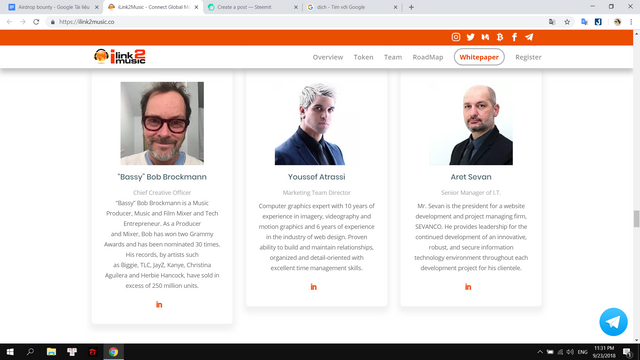Open the Chrome profile avatar
This screenshot has height=360, width=640.
pos(617,22)
